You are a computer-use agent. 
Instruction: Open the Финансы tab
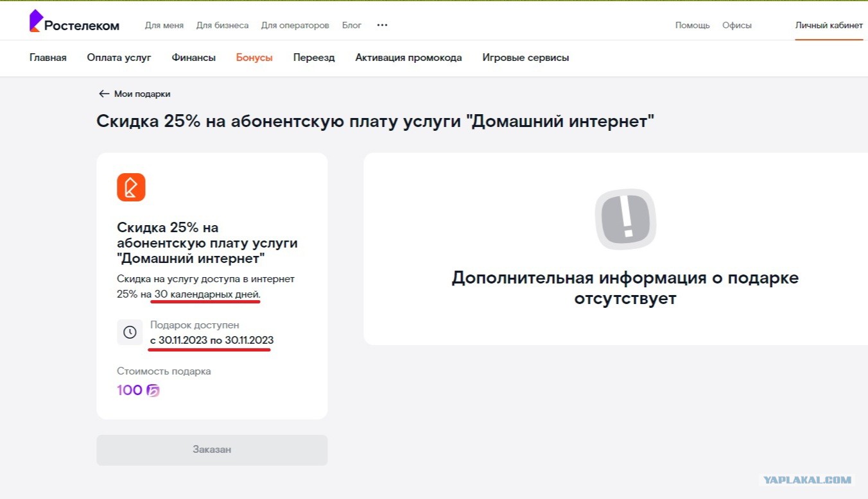(194, 58)
